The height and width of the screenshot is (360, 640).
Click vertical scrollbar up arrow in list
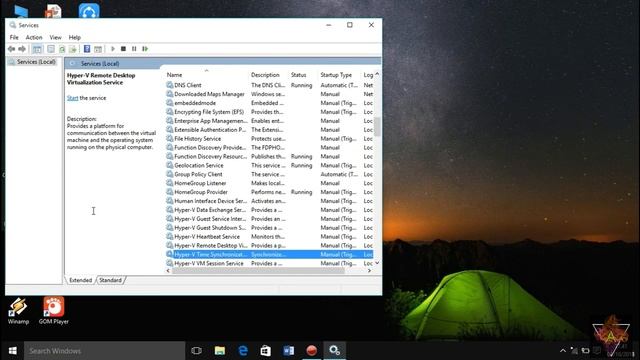coord(377,74)
